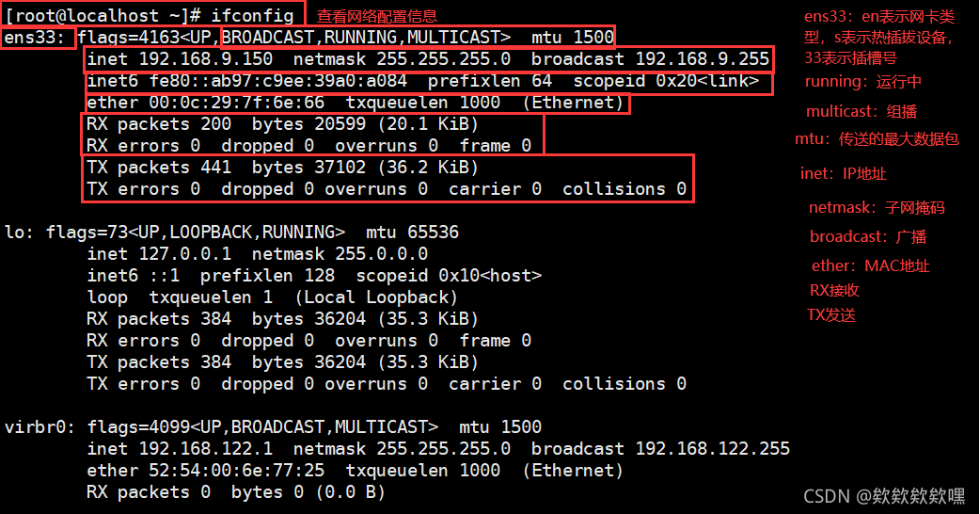Click (Ethernet) on the ens33 ether line
This screenshot has height=514, width=980.
pos(573,103)
